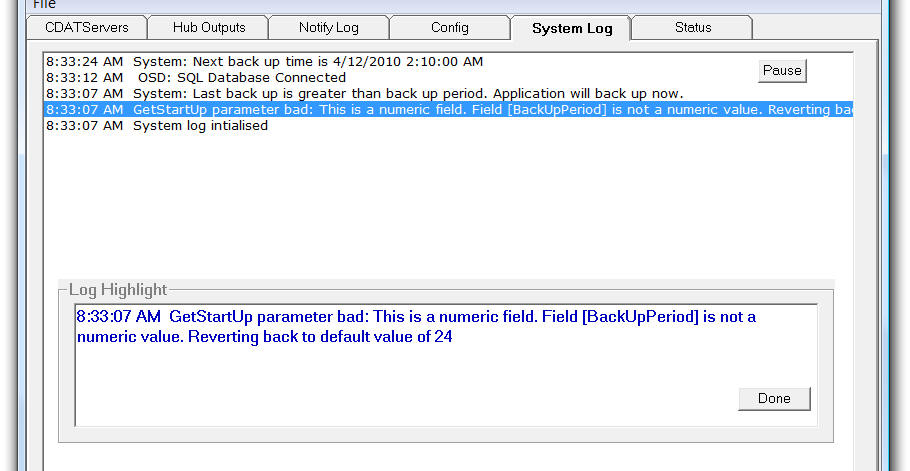The image size is (910, 471).
Task: Select the Config tab
Action: coord(450,28)
